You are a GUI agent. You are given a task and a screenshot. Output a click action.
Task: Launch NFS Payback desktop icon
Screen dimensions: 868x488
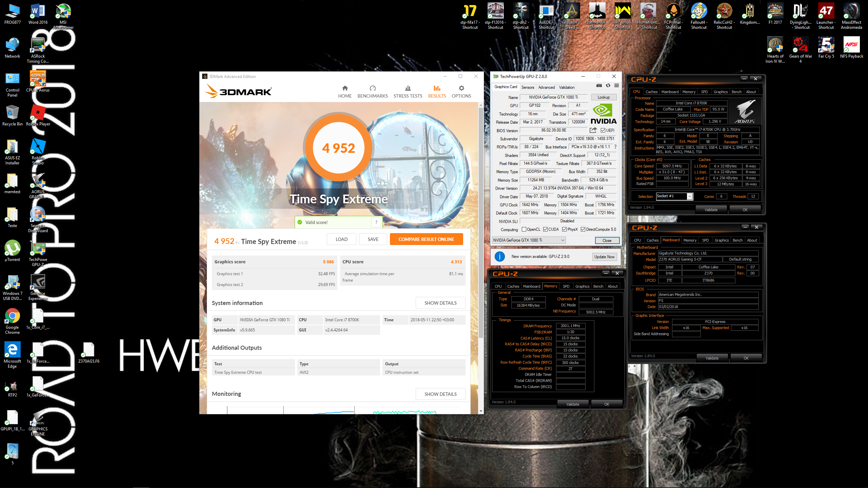(851, 47)
